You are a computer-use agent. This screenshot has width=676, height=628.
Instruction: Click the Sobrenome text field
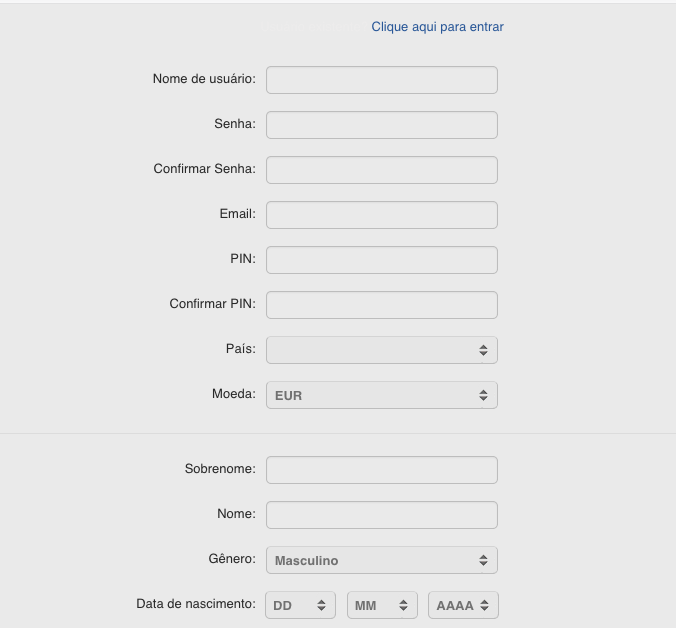coord(381,470)
